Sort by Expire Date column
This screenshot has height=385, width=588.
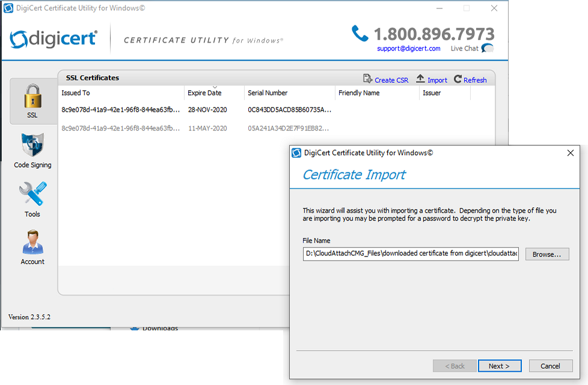pyautogui.click(x=214, y=93)
